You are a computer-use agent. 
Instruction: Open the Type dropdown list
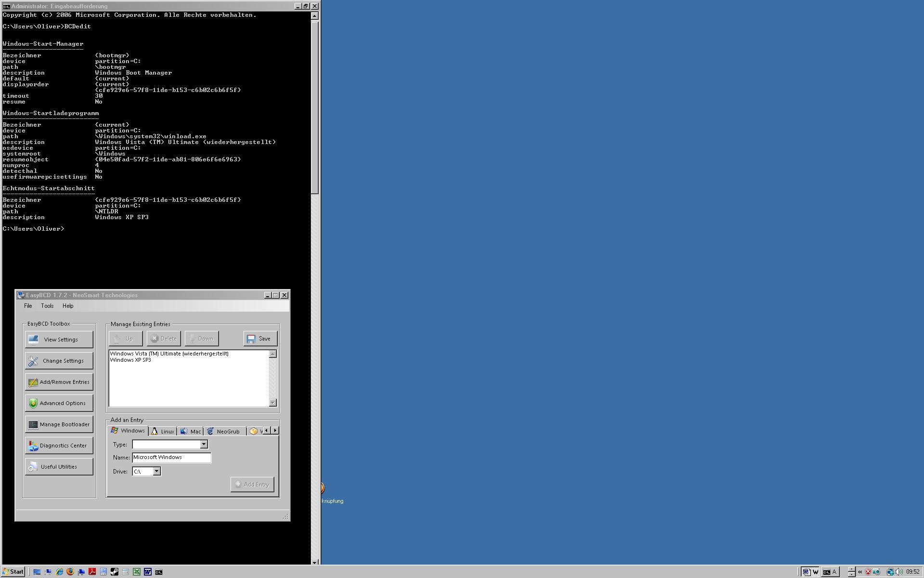coord(204,445)
